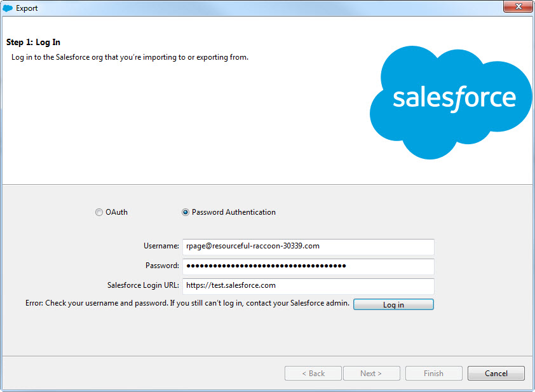Click the 'Salesforce Login URL:' label
The width and height of the screenshot is (535, 392).
tap(143, 285)
